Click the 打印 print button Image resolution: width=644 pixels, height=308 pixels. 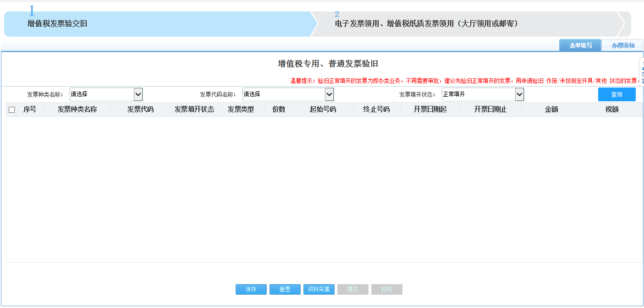click(x=386, y=289)
